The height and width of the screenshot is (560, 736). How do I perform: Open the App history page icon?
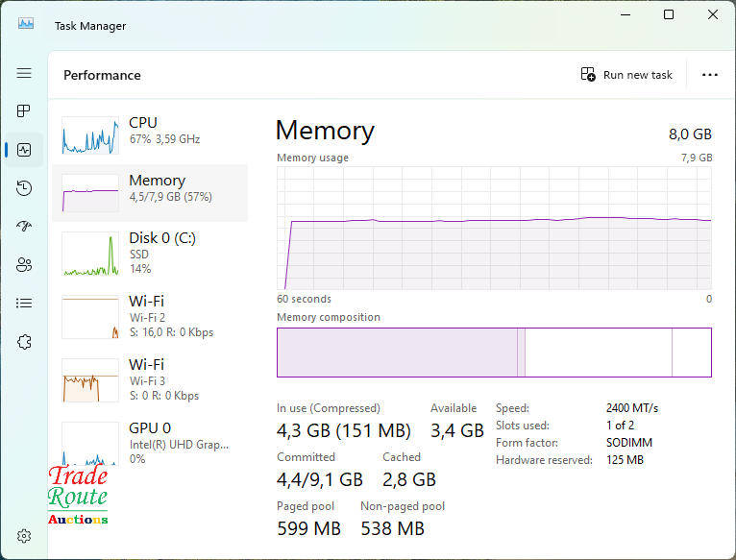coord(24,188)
